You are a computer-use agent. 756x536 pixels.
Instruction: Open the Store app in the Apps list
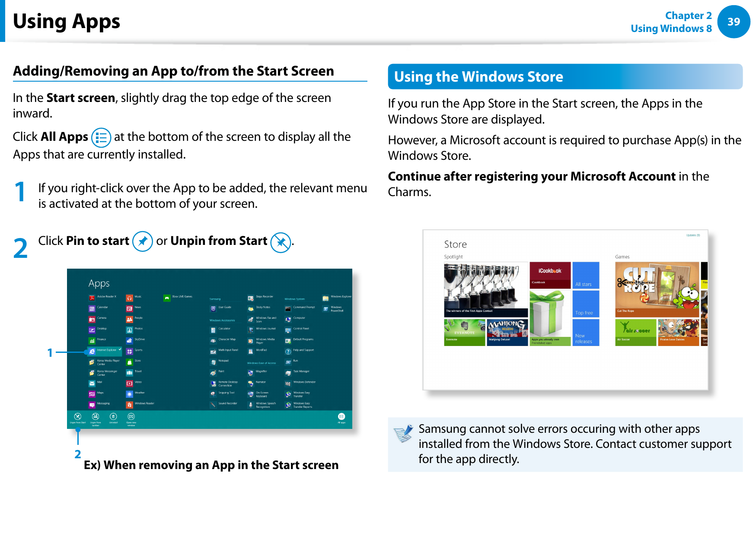point(134,362)
